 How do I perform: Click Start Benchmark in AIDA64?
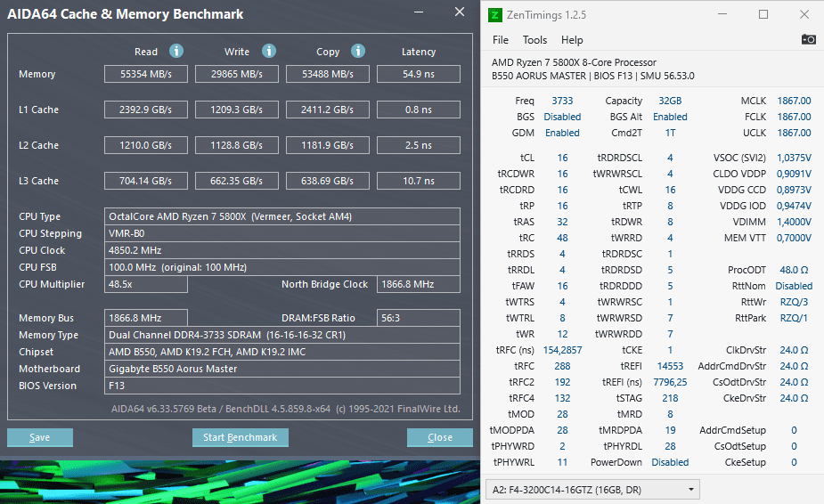click(241, 437)
